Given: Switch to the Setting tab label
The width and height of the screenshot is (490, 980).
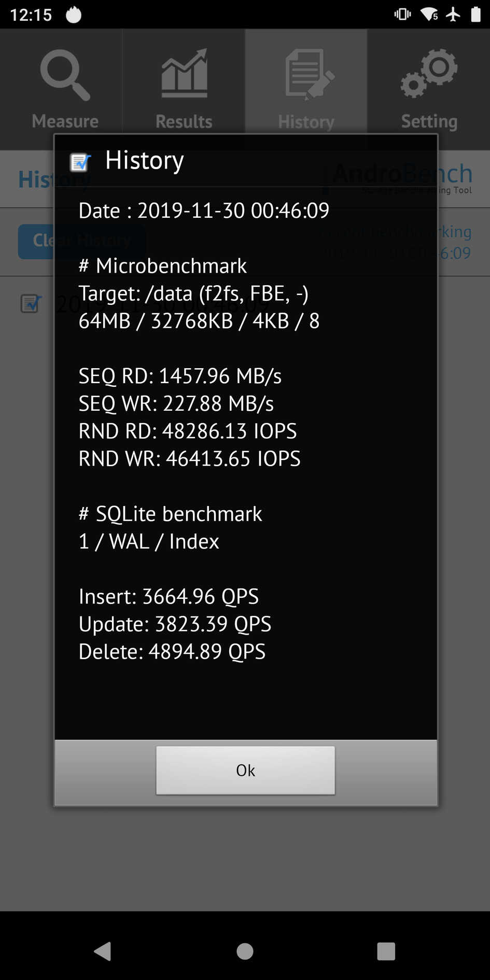Looking at the screenshot, I should point(429,121).
